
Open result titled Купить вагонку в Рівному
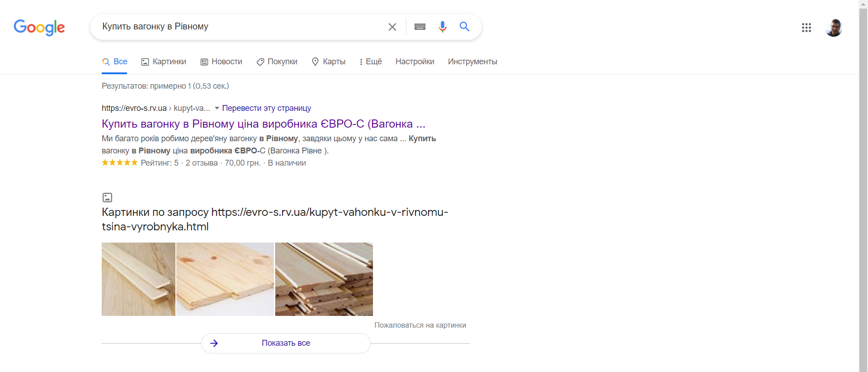pyautogui.click(x=264, y=124)
